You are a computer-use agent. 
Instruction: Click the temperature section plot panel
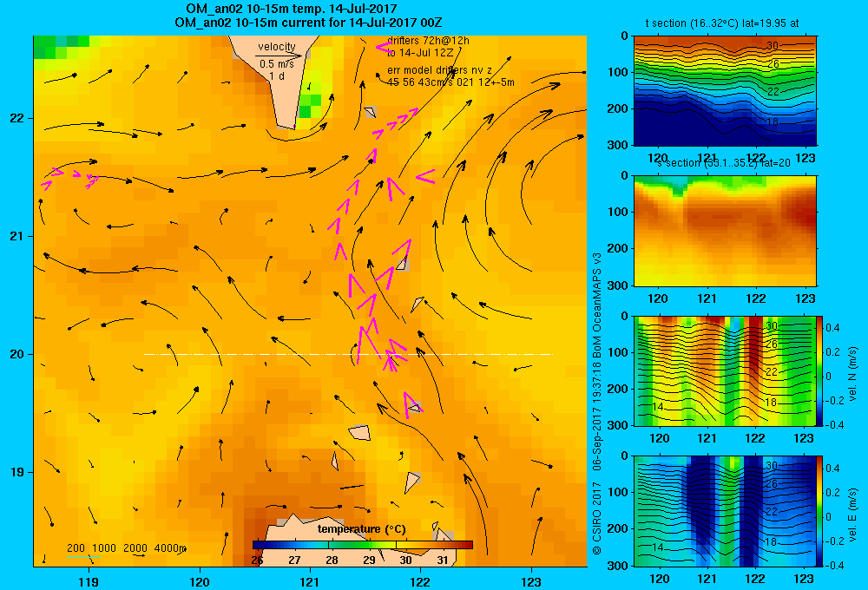pos(725,91)
